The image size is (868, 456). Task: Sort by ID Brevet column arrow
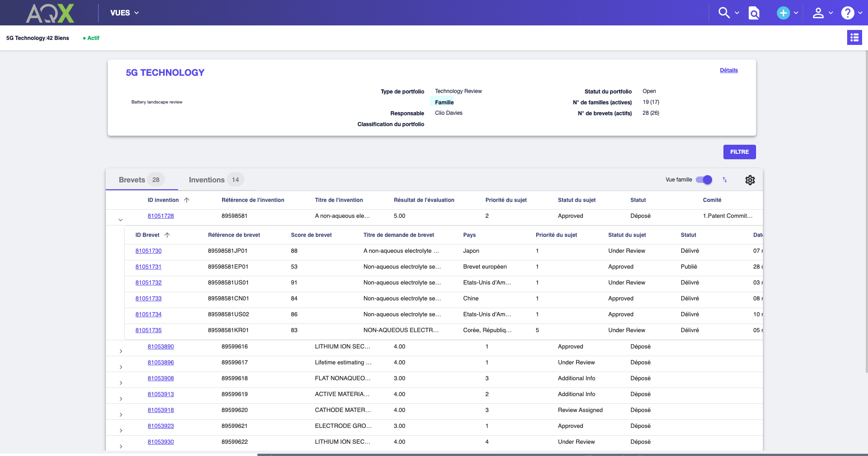click(x=167, y=235)
